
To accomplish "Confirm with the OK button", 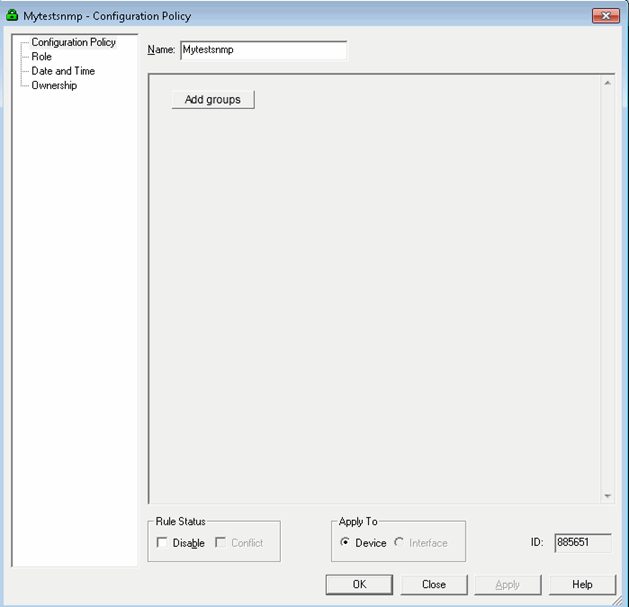I will tap(359, 585).
